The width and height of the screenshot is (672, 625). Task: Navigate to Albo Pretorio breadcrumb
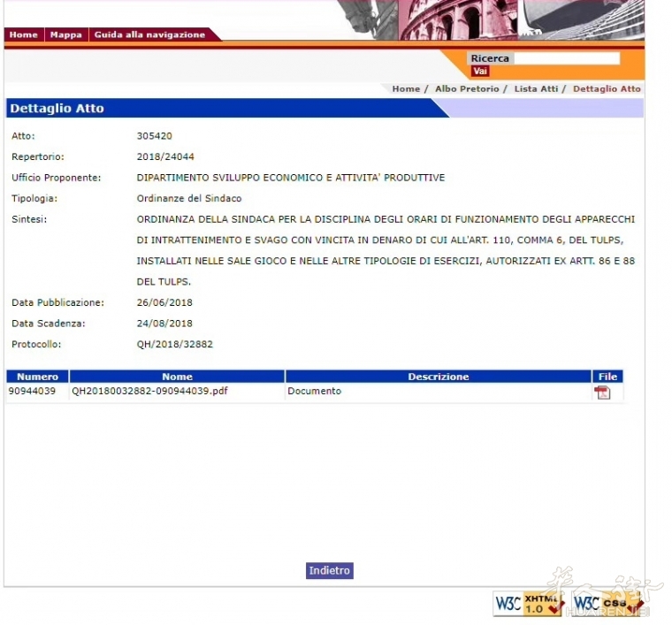466,89
